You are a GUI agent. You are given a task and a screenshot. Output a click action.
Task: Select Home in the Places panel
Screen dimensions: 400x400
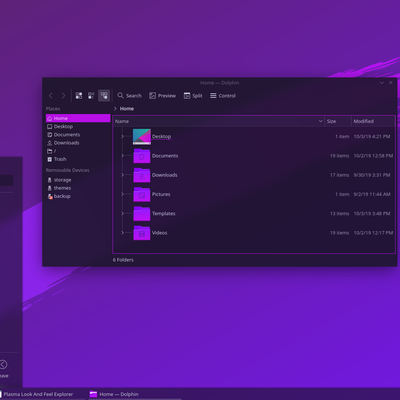[78, 118]
